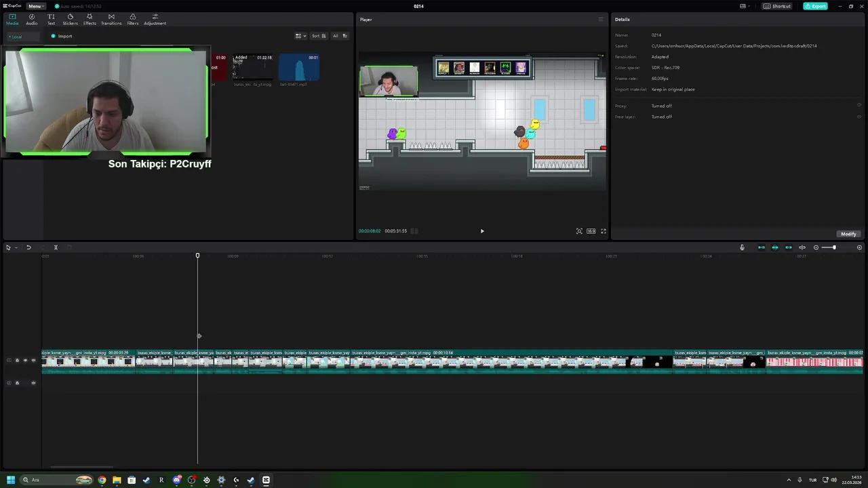The height and width of the screenshot is (488, 868).
Task: Click the voiceover record microphone icon
Action: [742, 247]
